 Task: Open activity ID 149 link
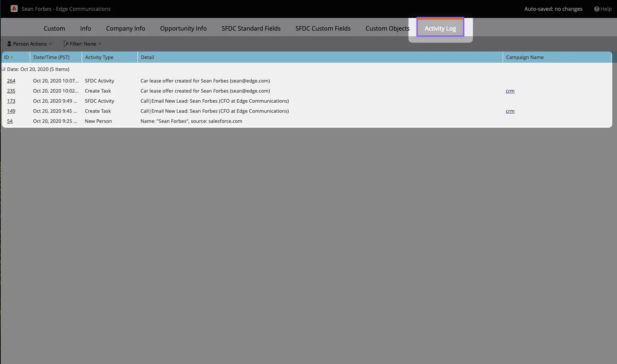tap(11, 111)
